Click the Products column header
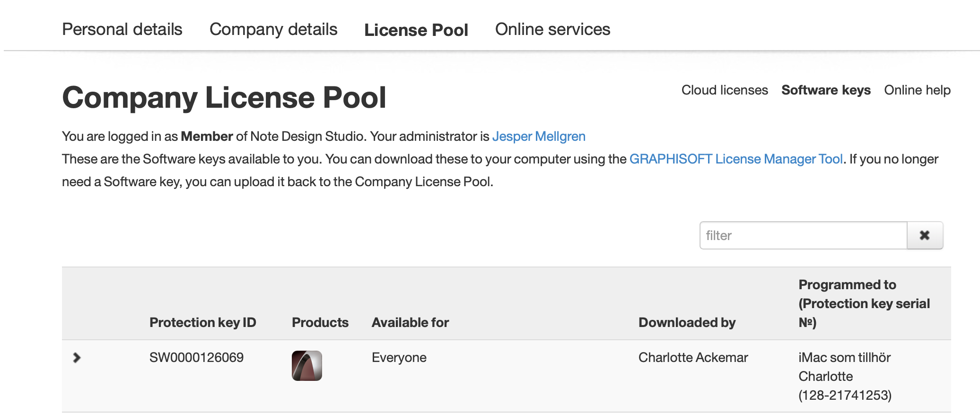Viewport: 980px width, 413px height. tap(320, 322)
